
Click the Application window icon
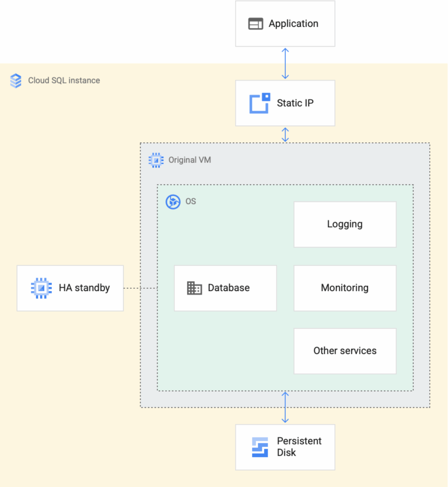coord(256,24)
